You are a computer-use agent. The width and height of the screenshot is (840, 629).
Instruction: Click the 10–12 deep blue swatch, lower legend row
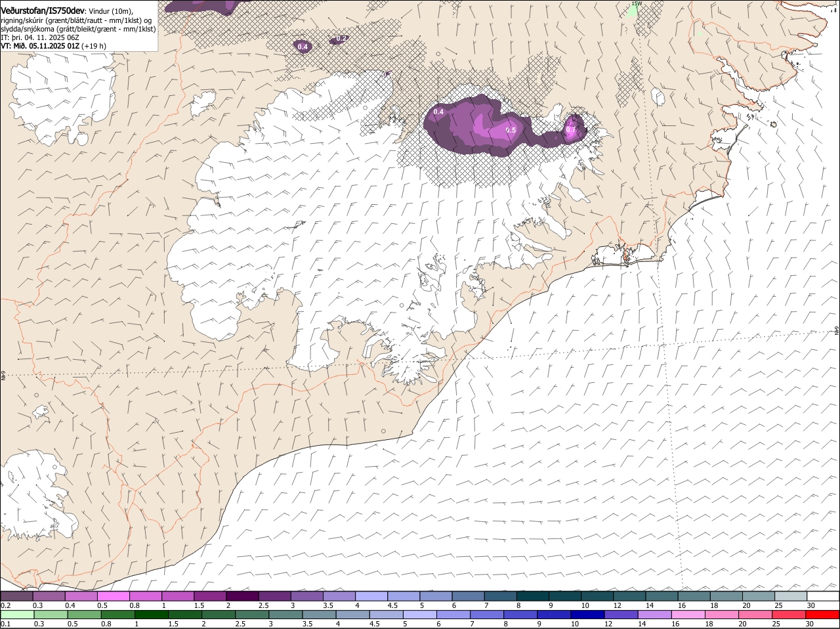pyautogui.click(x=587, y=615)
